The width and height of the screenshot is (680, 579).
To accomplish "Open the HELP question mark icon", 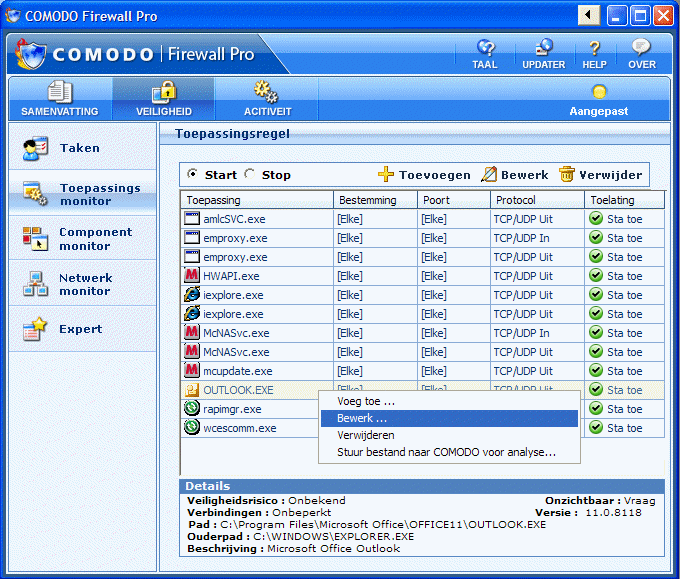I will [594, 54].
